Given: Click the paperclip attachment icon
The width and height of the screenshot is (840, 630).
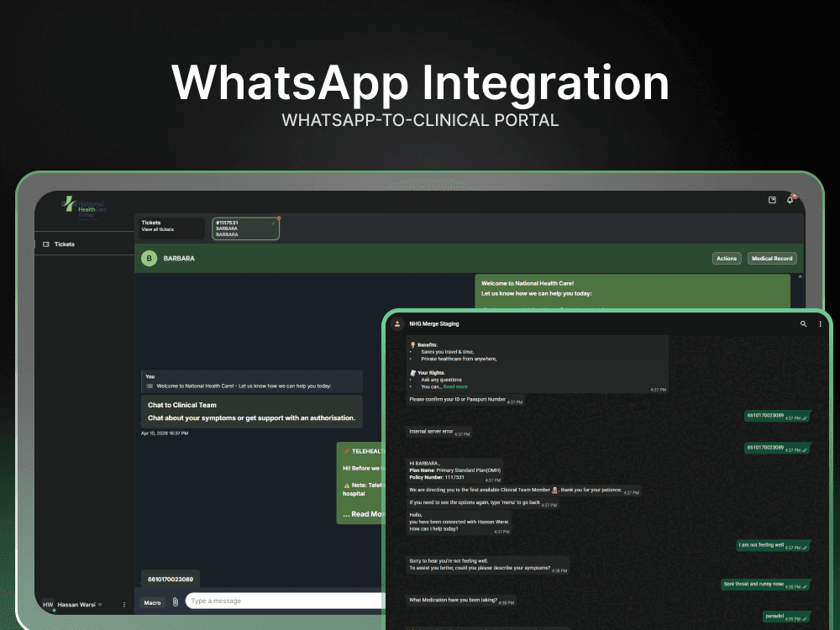Looking at the screenshot, I should point(176,602).
